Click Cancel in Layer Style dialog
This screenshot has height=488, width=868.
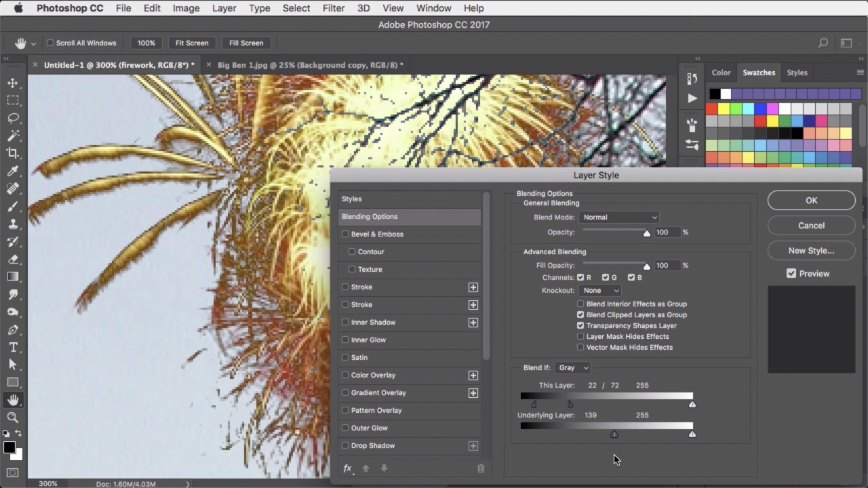pyautogui.click(x=811, y=225)
